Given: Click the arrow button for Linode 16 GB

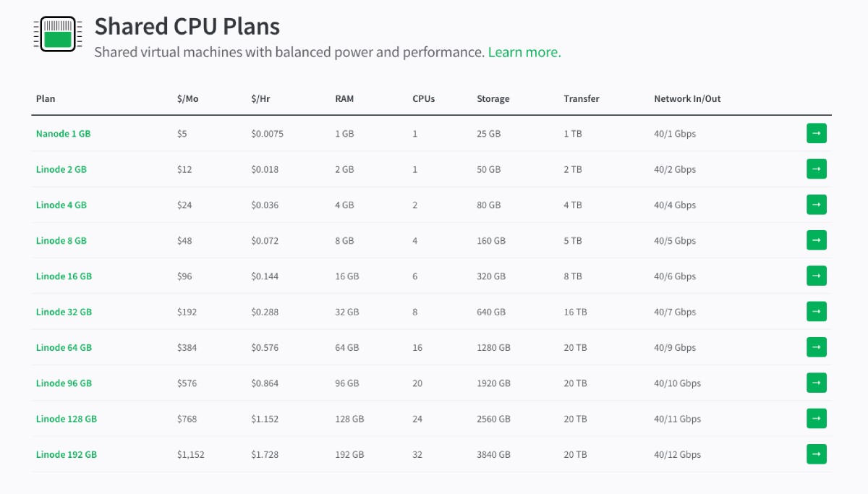Looking at the screenshot, I should tap(816, 276).
